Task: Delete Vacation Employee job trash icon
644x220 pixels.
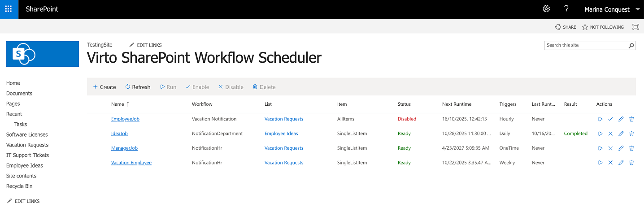Action: tap(631, 163)
